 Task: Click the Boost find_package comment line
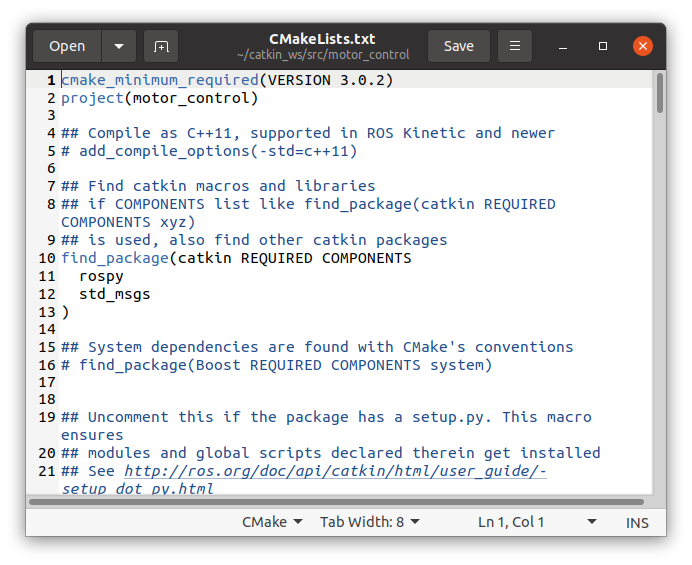coord(276,365)
